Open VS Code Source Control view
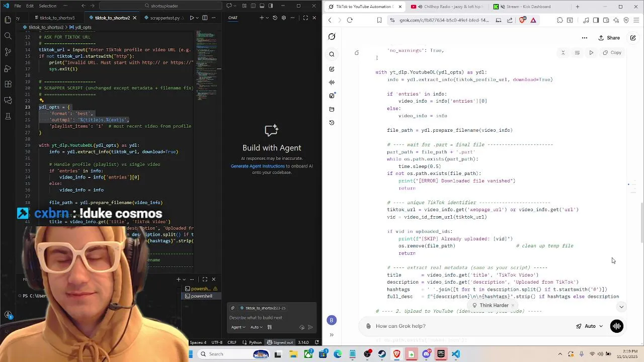644x362 pixels. pos(8,52)
